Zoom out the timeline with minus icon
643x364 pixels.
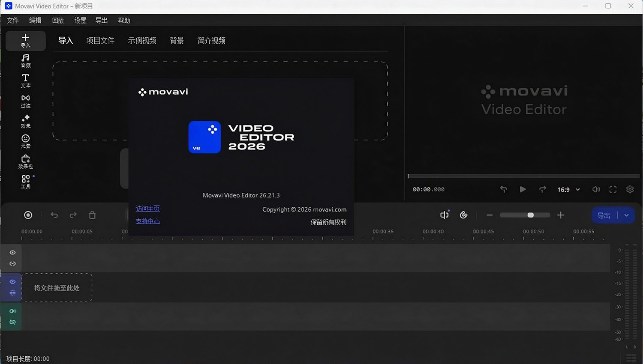490,215
